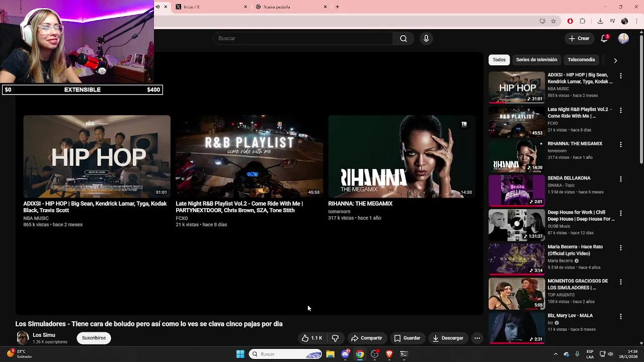Open the NBA MUSIC channel under HIP HOP end-screen card
Viewport: 644px width, 362px height.
coord(36,219)
